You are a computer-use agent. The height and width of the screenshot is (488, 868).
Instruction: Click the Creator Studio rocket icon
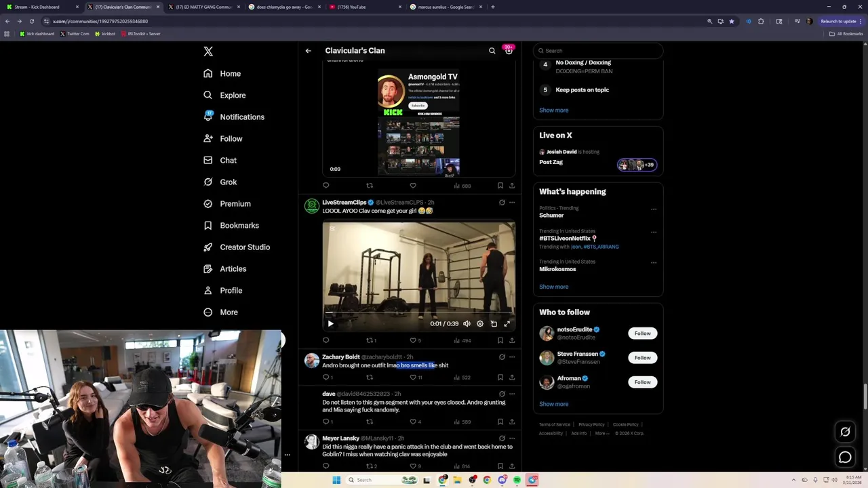tap(208, 247)
